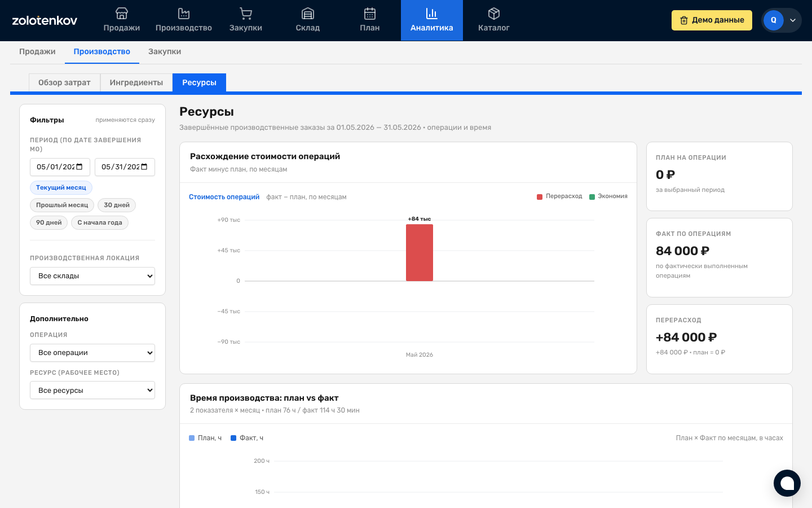The width and height of the screenshot is (812, 508).
Task: Expand the Все операции dropdown
Action: pos(92,353)
